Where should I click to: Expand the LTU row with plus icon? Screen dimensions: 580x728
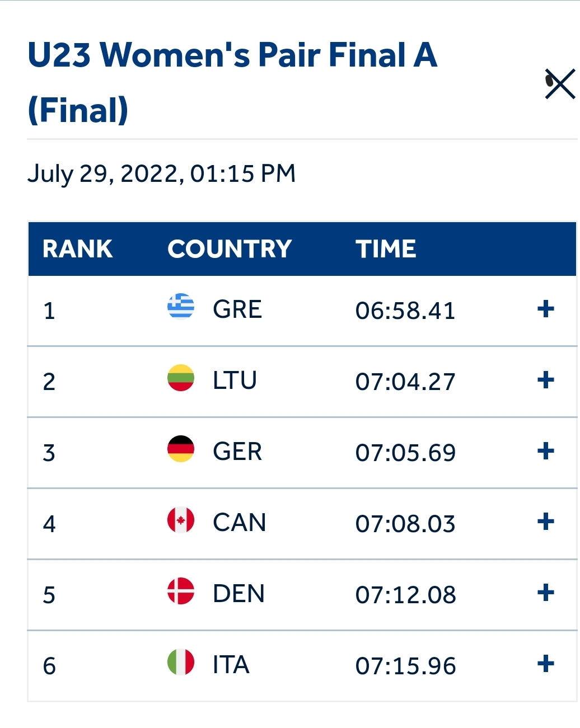point(545,380)
